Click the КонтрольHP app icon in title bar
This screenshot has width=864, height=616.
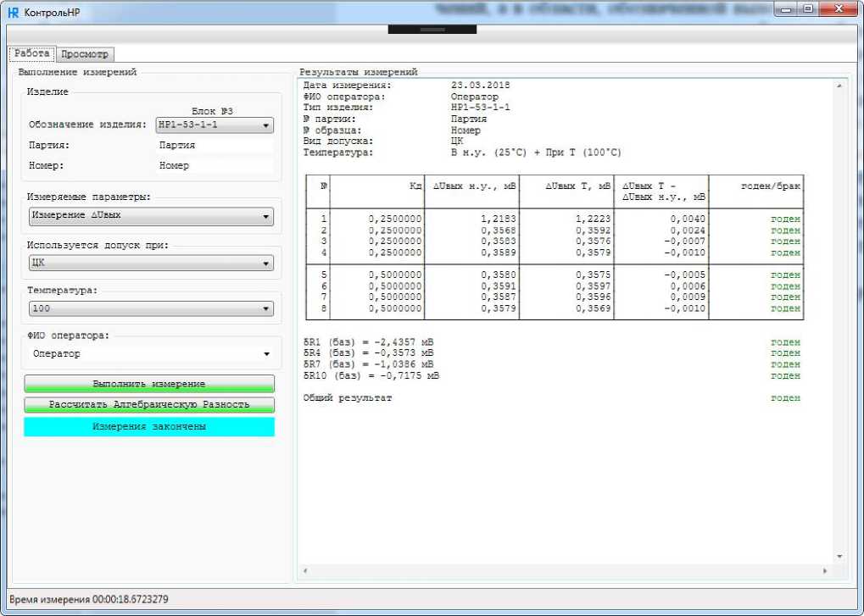pyautogui.click(x=13, y=13)
